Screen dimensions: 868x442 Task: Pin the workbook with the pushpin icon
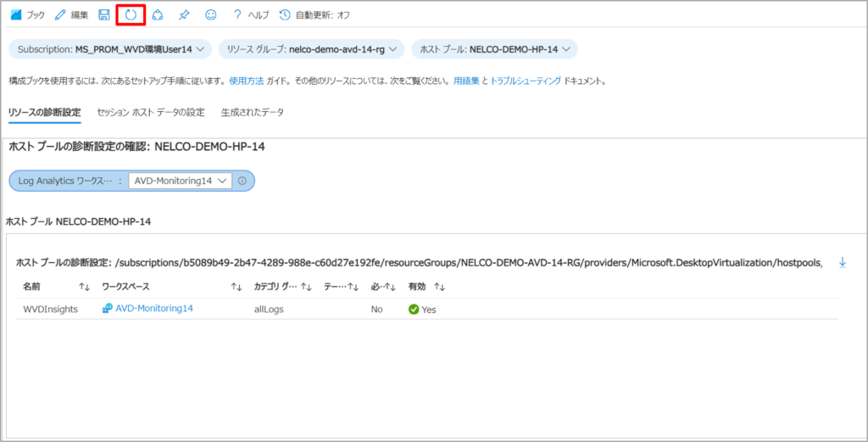point(184,15)
